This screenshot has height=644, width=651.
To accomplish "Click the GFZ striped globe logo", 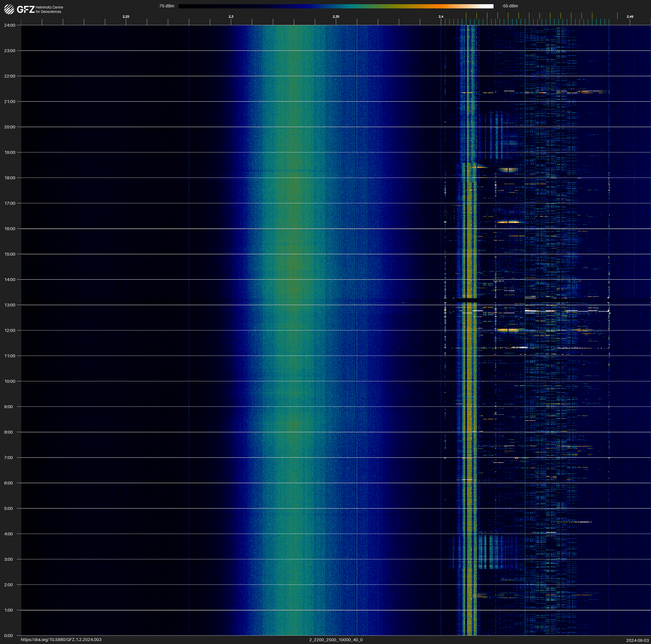I will [9, 9].
